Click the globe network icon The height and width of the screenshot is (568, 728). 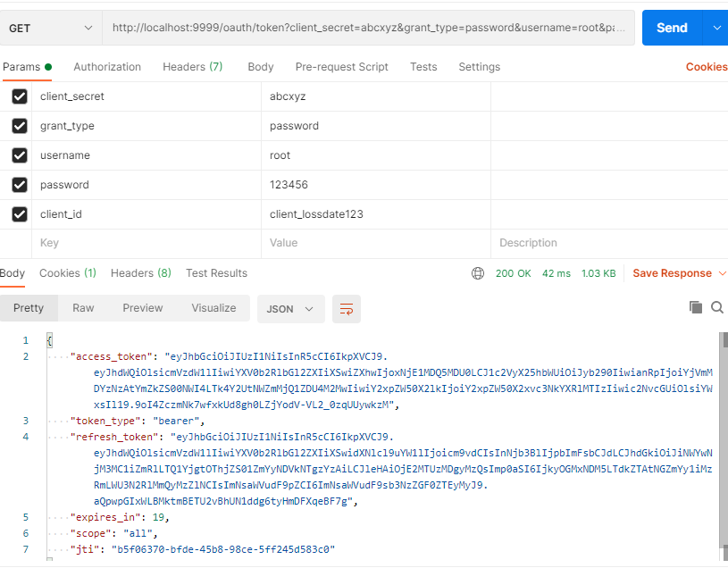[478, 273]
